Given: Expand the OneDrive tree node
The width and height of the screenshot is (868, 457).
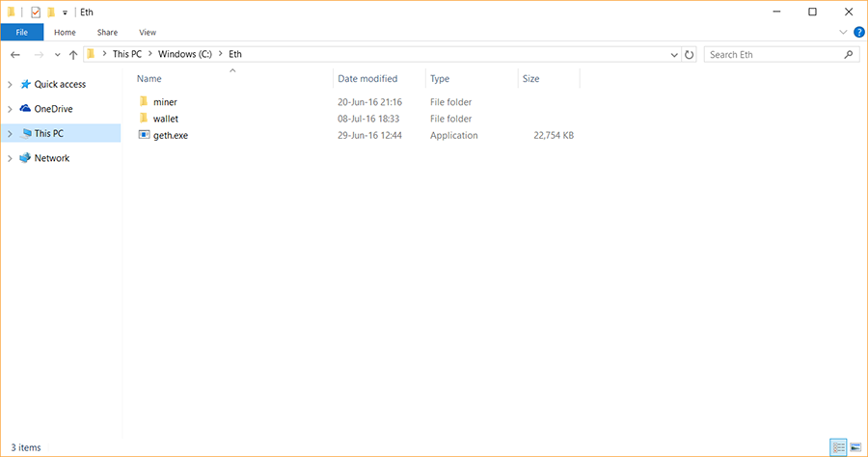Looking at the screenshot, I should (x=10, y=109).
